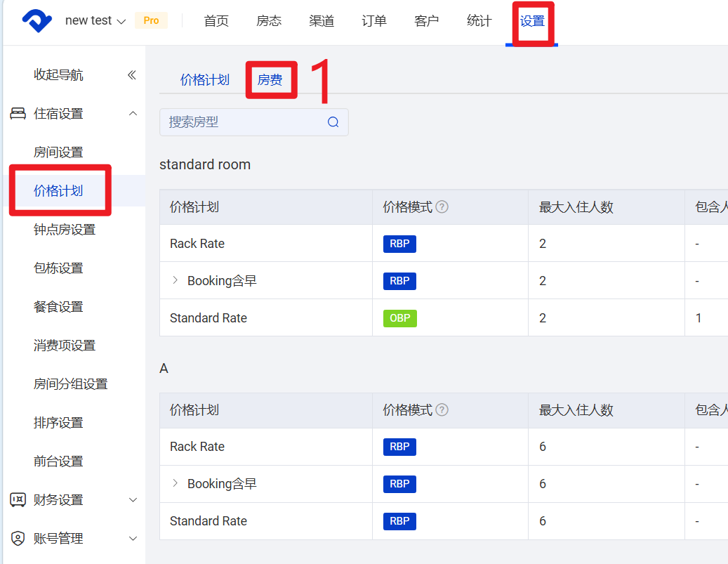Click Standard Rate in standard room table
This screenshot has height=564, width=728.
pos(208,317)
